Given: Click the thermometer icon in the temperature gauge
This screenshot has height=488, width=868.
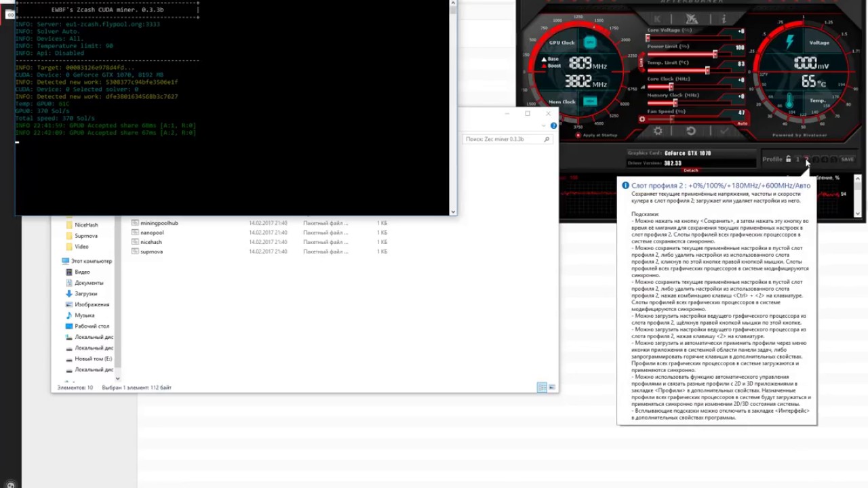Looking at the screenshot, I should [789, 100].
